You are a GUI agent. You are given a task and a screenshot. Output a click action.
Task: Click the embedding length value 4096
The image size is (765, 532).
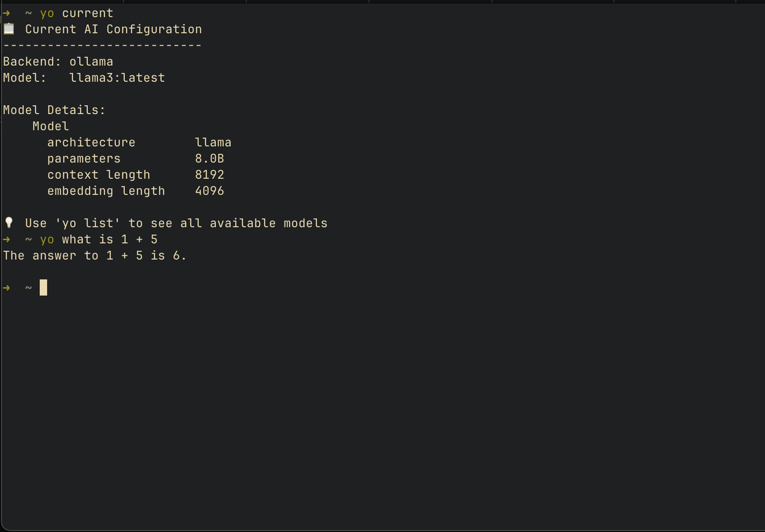[x=209, y=191]
